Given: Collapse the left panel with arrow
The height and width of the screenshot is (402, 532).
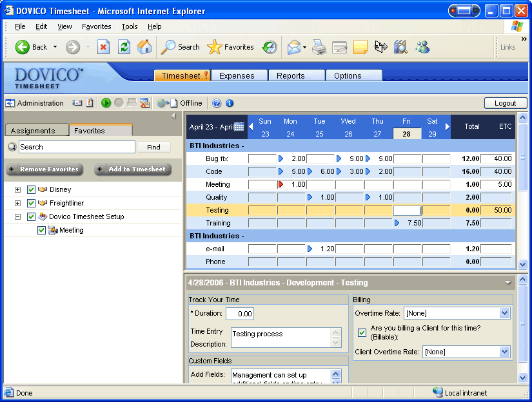Looking at the screenshot, I should [173, 116].
